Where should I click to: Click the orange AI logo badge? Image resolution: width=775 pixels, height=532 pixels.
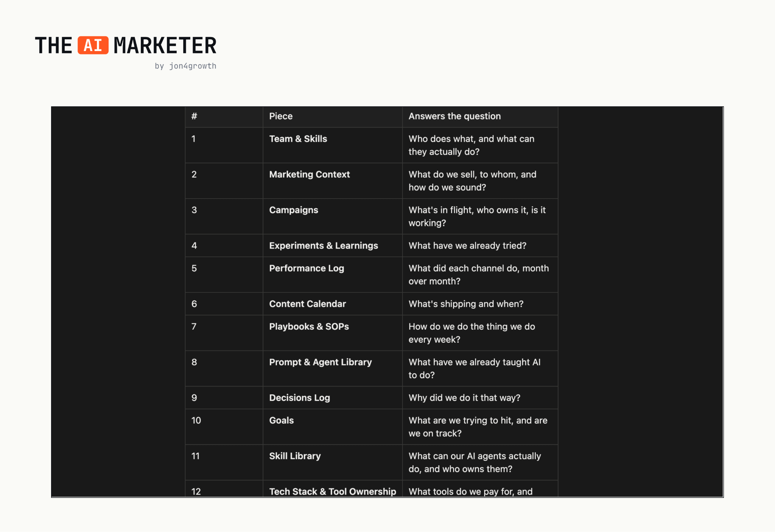click(x=93, y=45)
